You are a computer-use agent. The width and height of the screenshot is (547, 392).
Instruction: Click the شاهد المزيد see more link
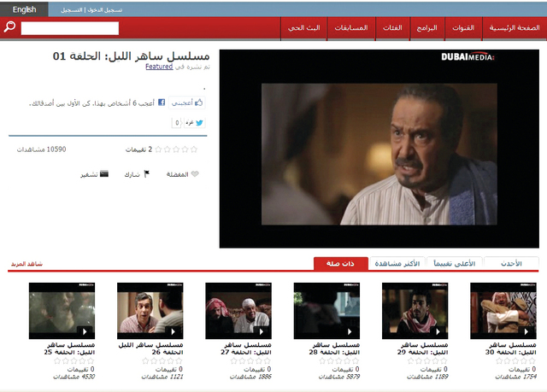[x=26, y=264]
